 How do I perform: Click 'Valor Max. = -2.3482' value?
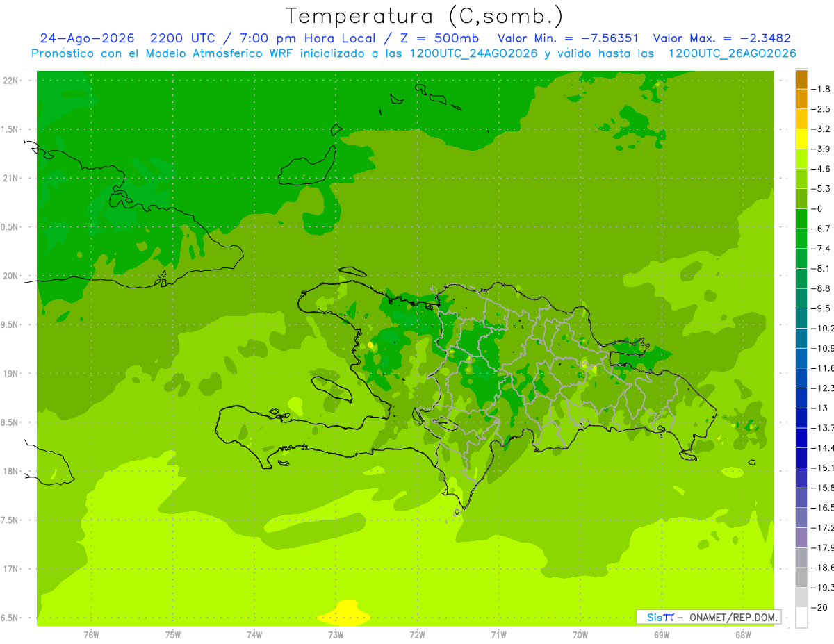pos(722,38)
